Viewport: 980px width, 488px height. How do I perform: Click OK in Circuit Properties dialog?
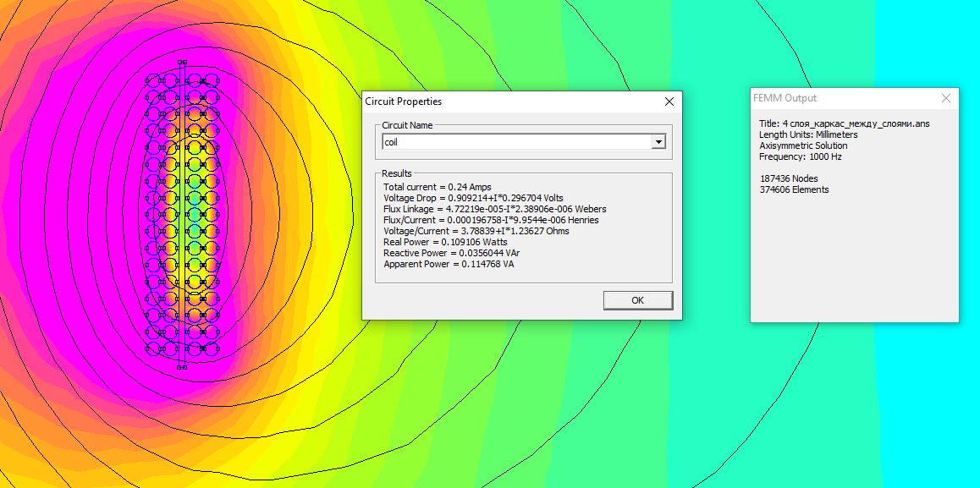pyautogui.click(x=637, y=300)
